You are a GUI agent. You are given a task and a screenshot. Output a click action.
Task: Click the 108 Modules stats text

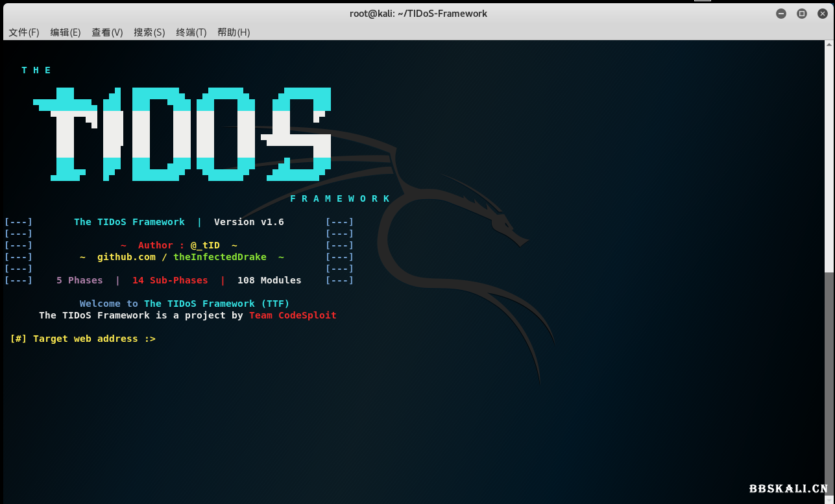coord(269,280)
